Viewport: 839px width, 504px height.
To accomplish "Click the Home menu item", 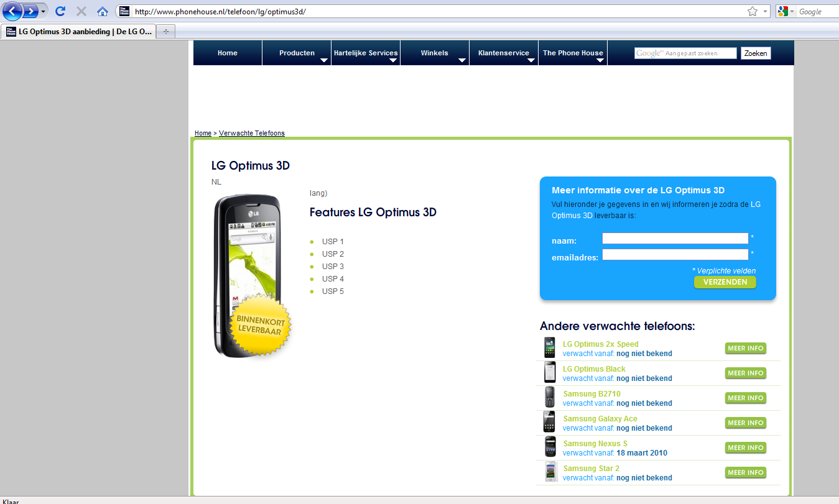I will click(228, 53).
